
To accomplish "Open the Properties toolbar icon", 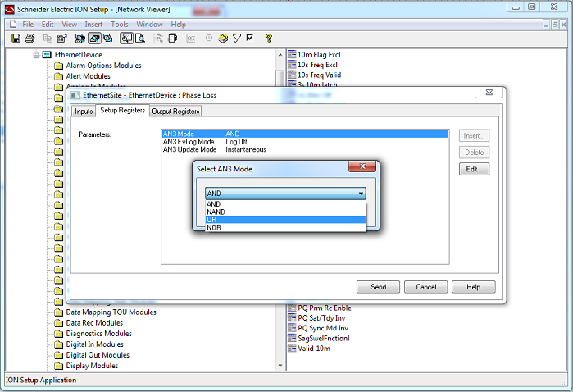I will click(62, 38).
